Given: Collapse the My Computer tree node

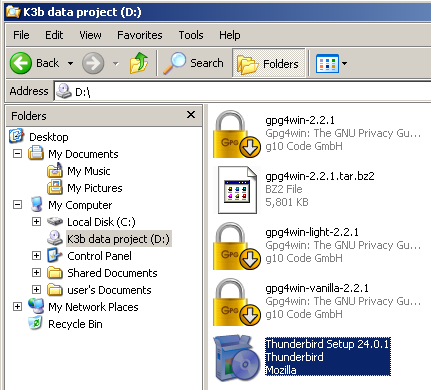Looking at the screenshot, I should (17, 205).
